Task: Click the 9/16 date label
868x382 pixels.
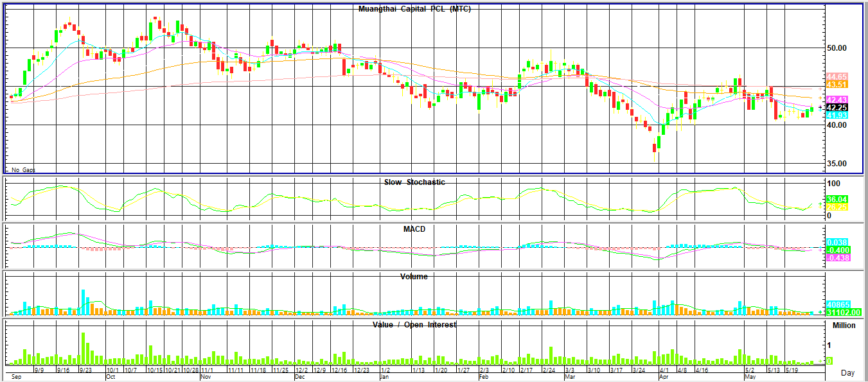Action: click(63, 370)
